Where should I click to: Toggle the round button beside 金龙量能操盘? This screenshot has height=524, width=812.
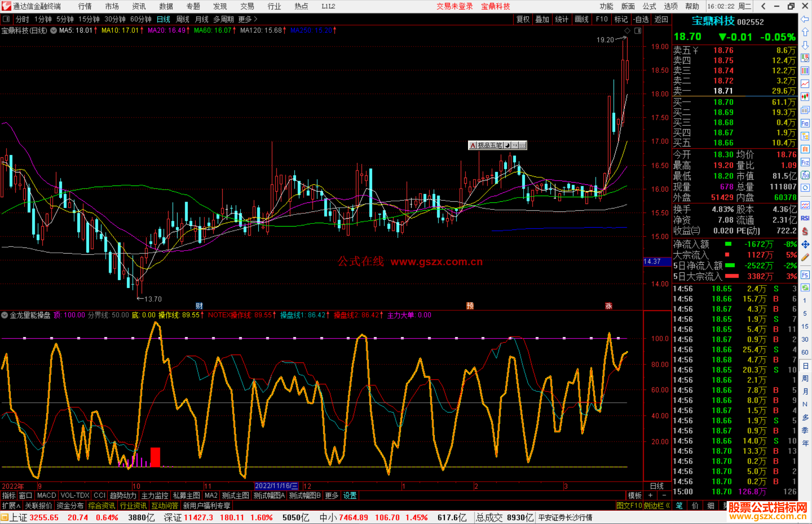point(5,315)
